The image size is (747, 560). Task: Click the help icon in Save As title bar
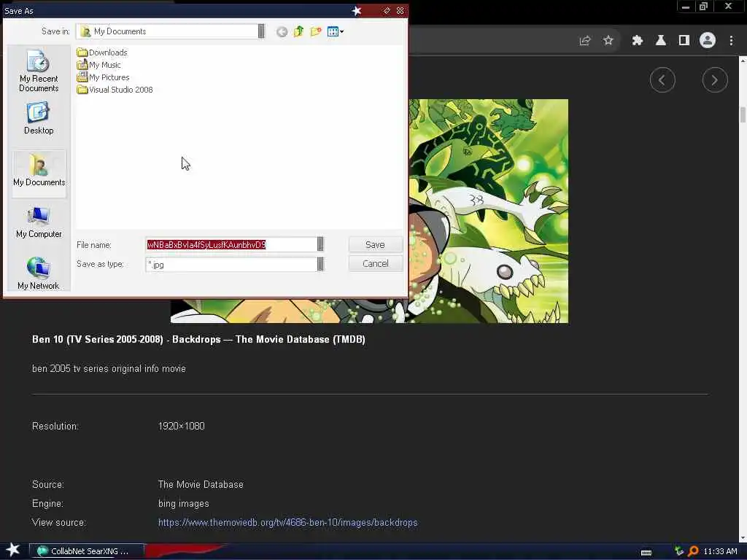coord(387,10)
